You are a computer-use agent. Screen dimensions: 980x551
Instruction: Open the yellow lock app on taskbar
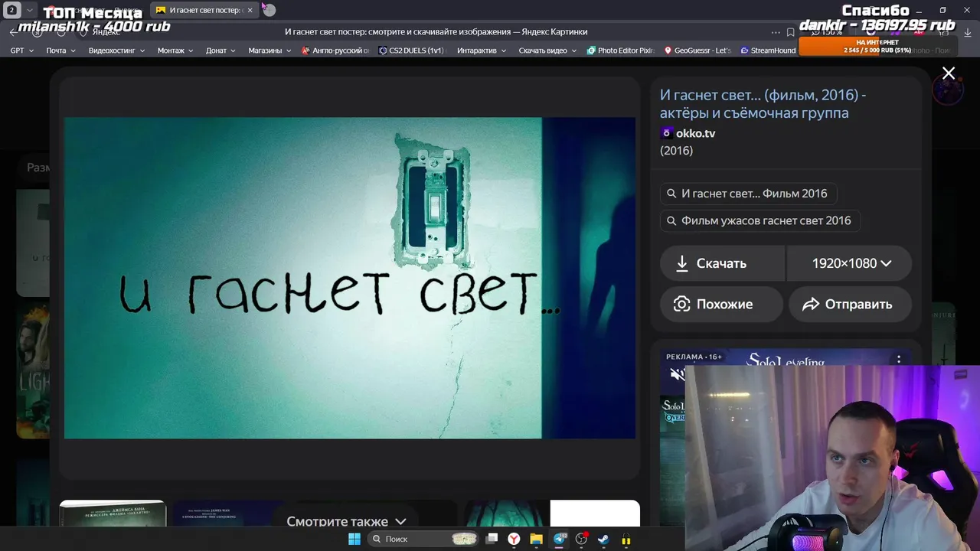coord(626,540)
